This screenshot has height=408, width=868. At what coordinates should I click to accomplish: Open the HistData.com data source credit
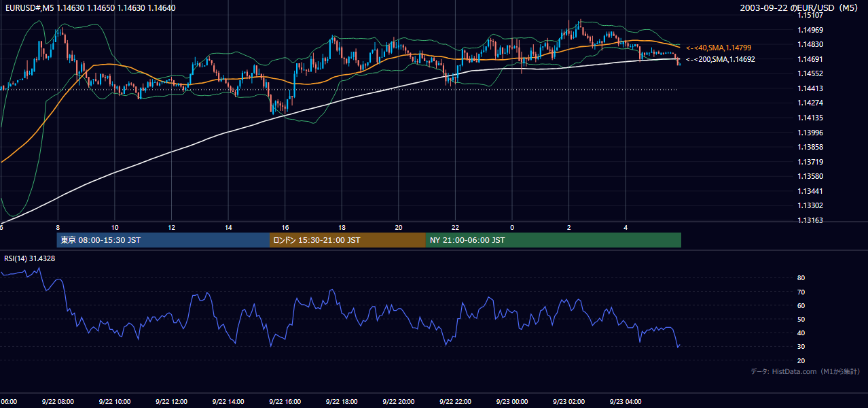[x=805, y=371]
